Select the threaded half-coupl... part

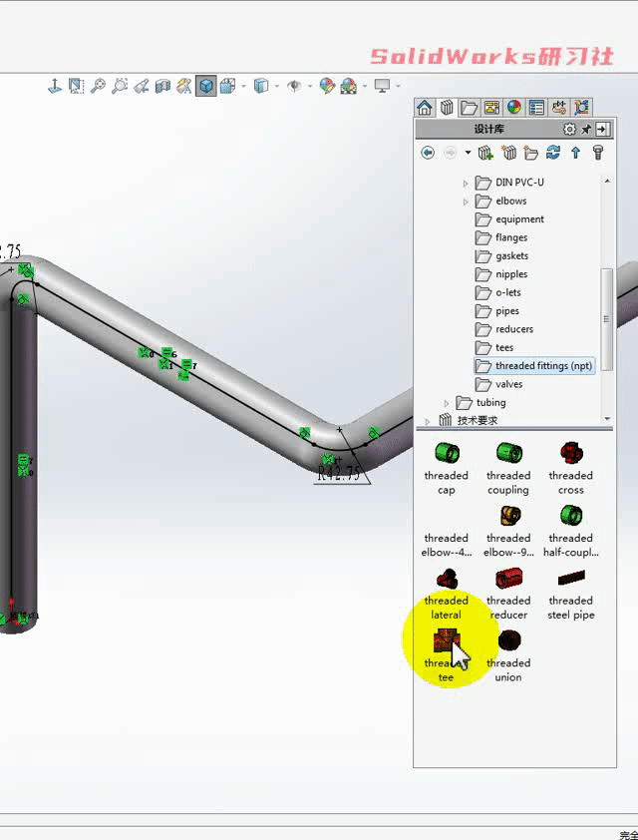570,532
